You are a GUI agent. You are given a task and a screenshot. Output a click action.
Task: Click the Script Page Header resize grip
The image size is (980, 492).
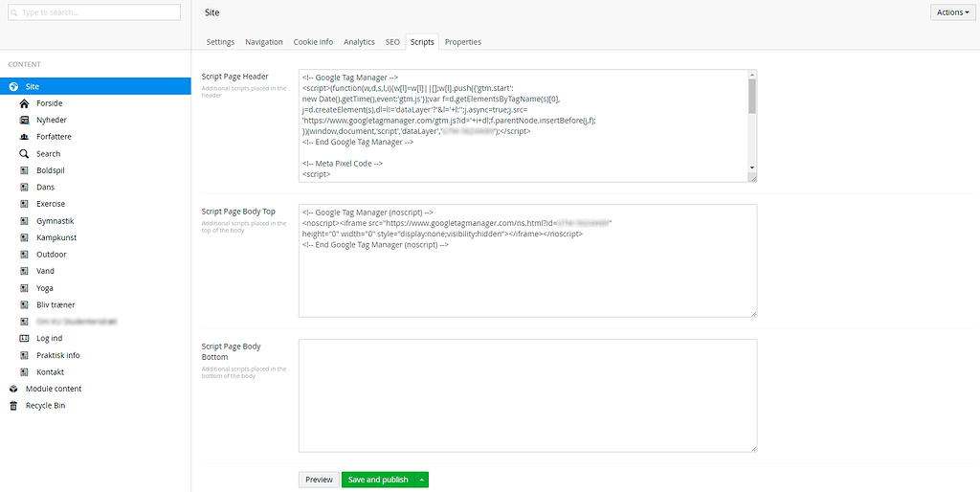click(x=753, y=178)
